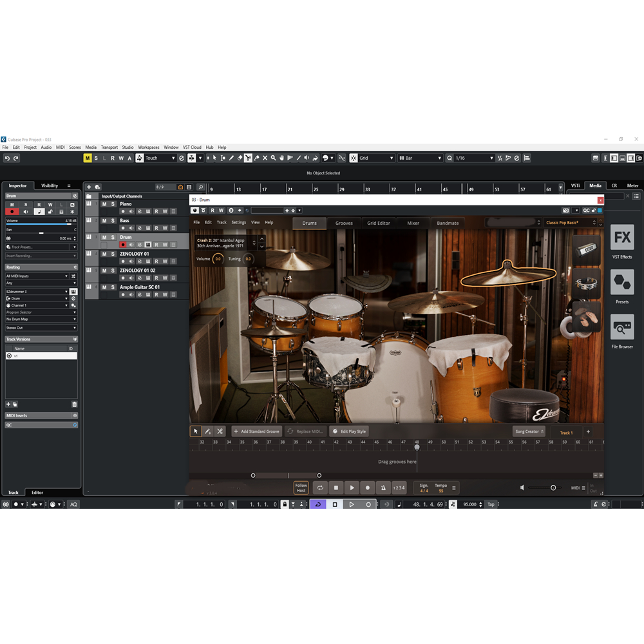Click Crash 2 Volume knob

click(x=218, y=259)
